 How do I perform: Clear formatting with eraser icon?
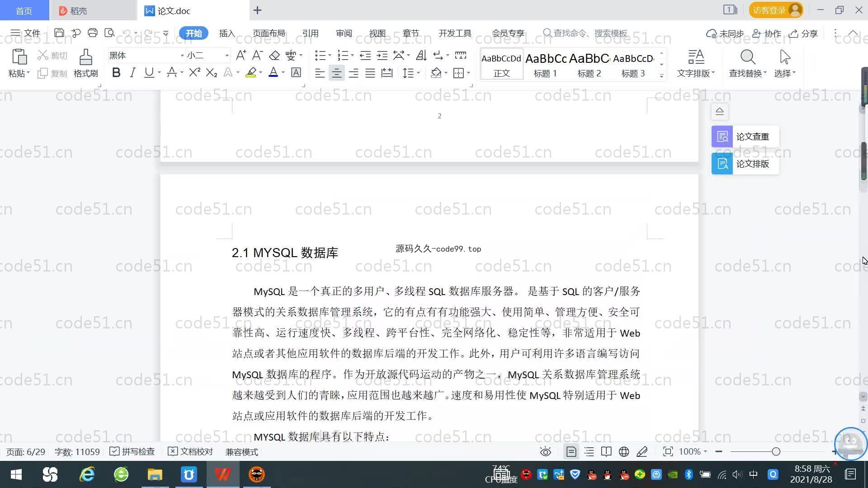pyautogui.click(x=274, y=56)
